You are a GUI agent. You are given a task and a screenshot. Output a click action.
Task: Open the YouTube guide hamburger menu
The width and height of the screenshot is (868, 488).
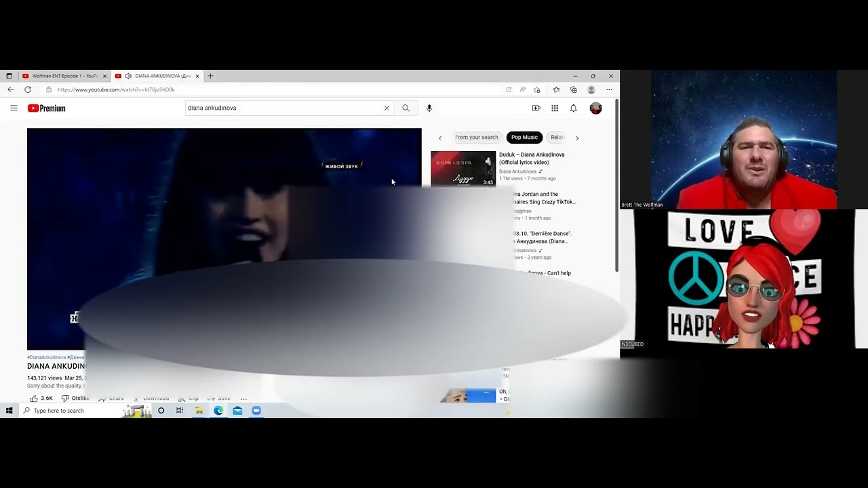pos(14,108)
